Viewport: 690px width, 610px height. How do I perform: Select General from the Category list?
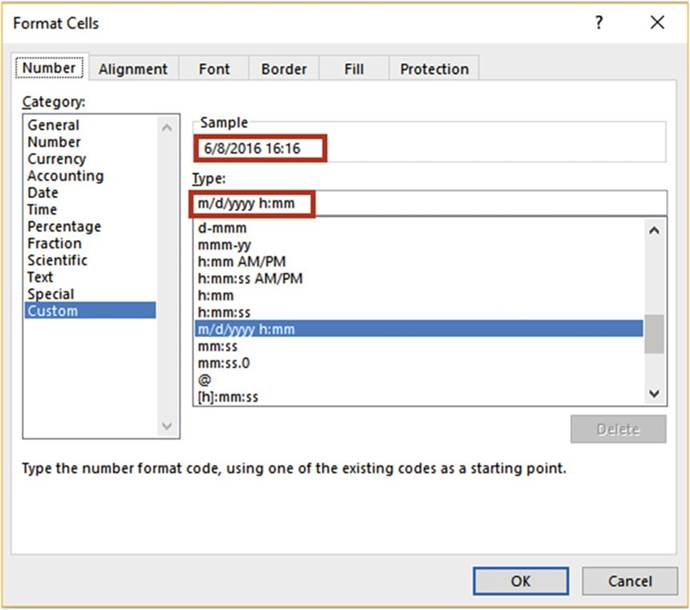(53, 125)
